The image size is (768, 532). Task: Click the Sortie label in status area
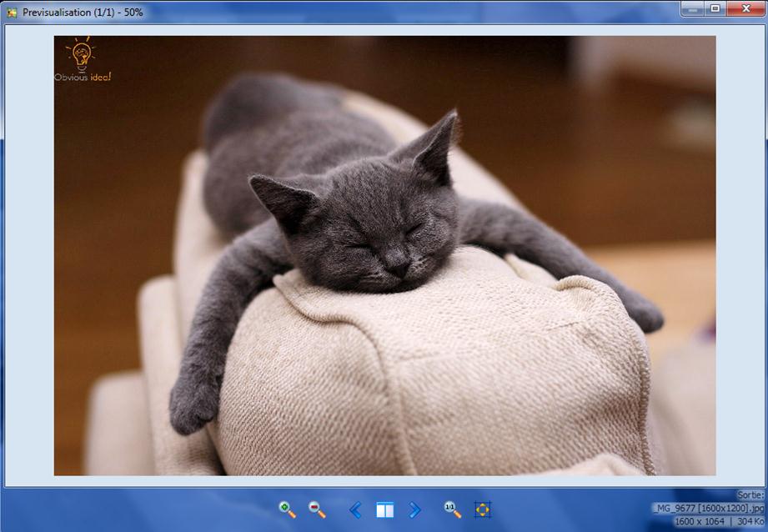pyautogui.click(x=750, y=494)
